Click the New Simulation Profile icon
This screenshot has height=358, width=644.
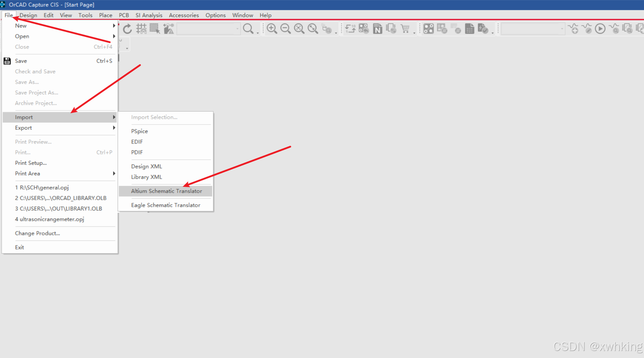[x=573, y=28]
